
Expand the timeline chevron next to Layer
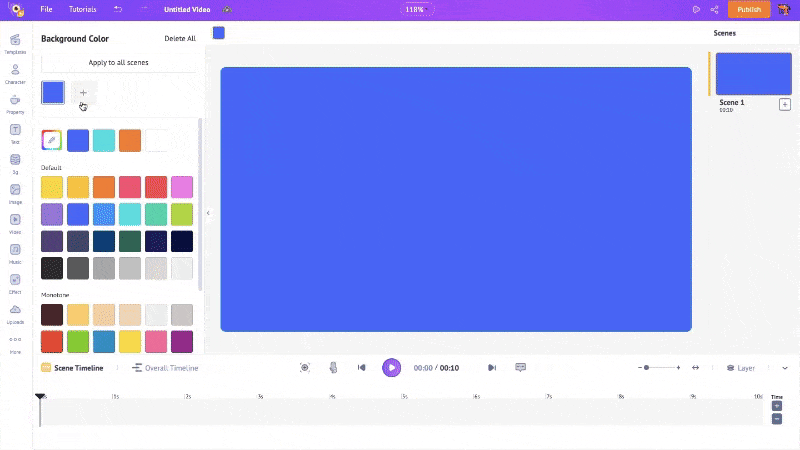point(785,368)
